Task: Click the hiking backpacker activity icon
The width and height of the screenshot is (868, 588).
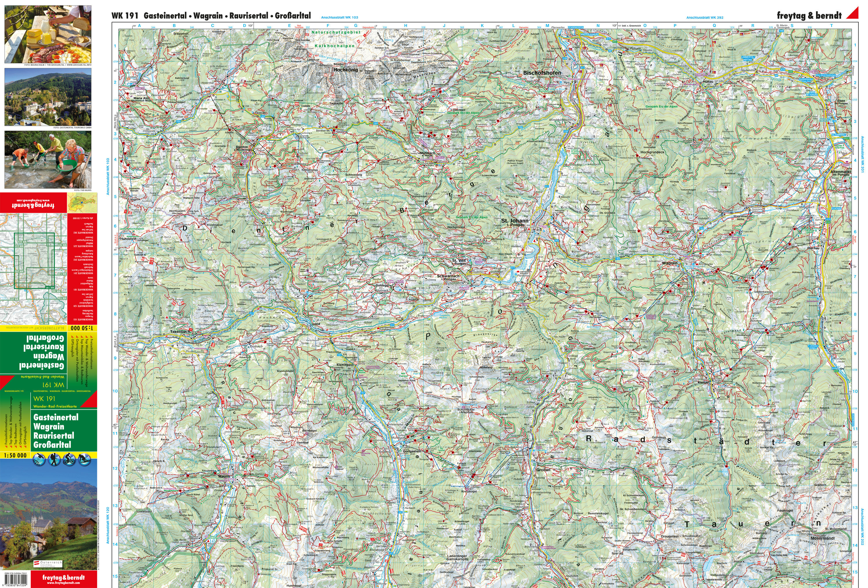Action: point(54,460)
